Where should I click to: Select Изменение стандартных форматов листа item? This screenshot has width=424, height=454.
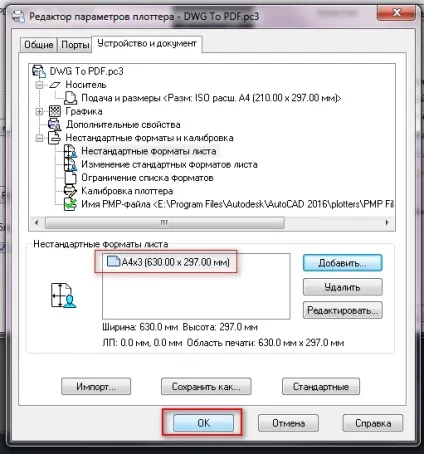pyautogui.click(x=169, y=164)
